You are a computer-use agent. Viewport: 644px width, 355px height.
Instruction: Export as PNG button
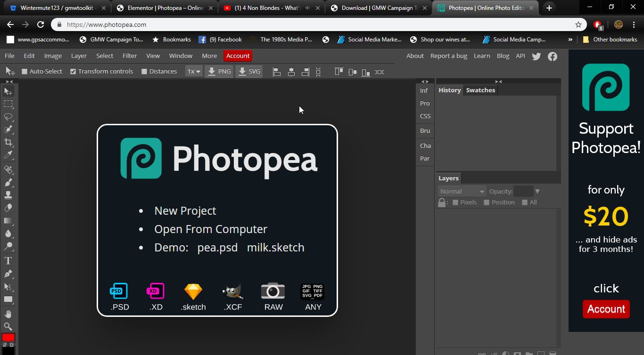click(219, 72)
